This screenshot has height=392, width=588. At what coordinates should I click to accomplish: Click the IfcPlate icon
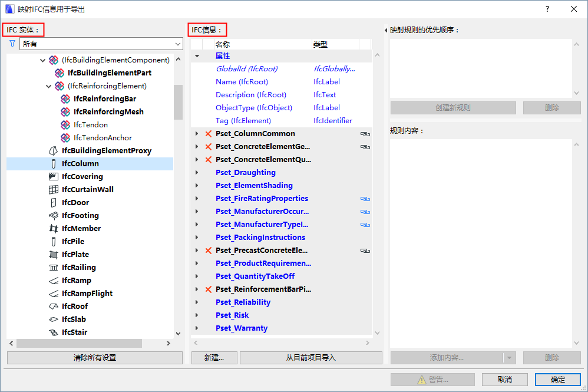click(x=54, y=254)
